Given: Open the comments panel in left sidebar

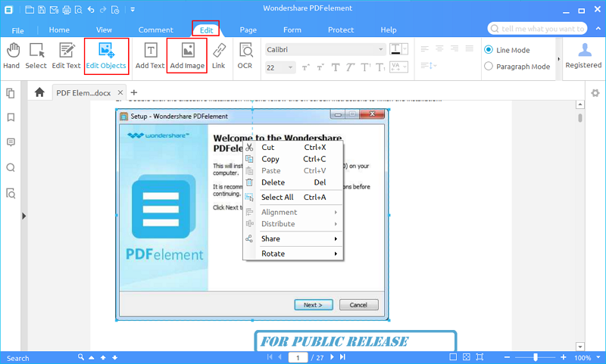Looking at the screenshot, I should click(x=11, y=142).
